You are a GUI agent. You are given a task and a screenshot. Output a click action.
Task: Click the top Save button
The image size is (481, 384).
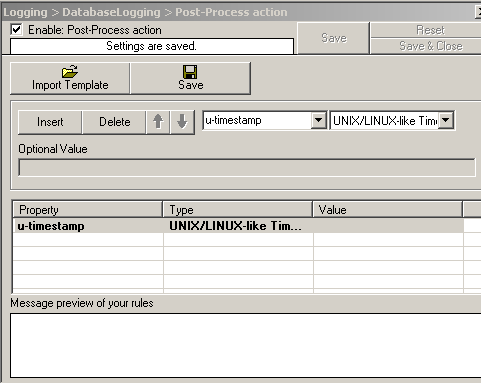pos(334,38)
